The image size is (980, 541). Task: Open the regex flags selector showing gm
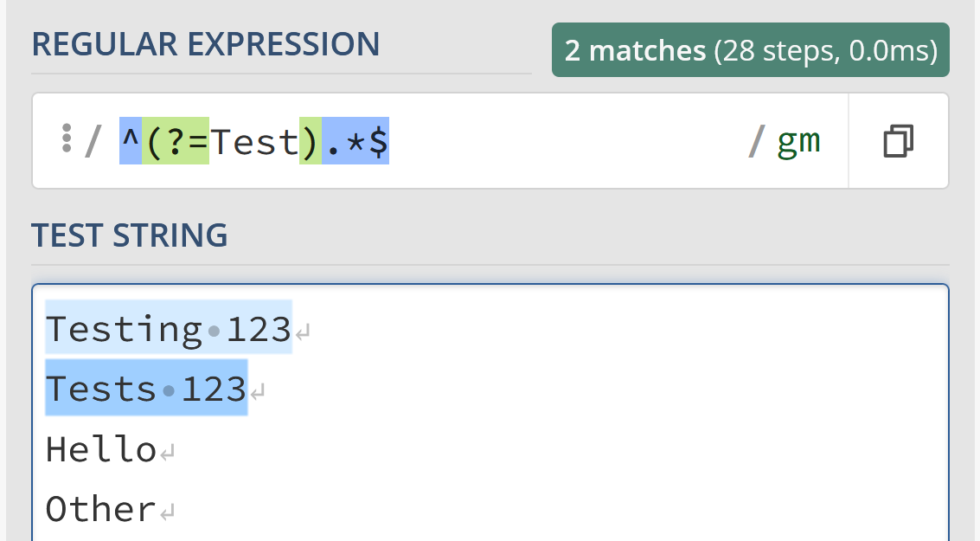797,140
